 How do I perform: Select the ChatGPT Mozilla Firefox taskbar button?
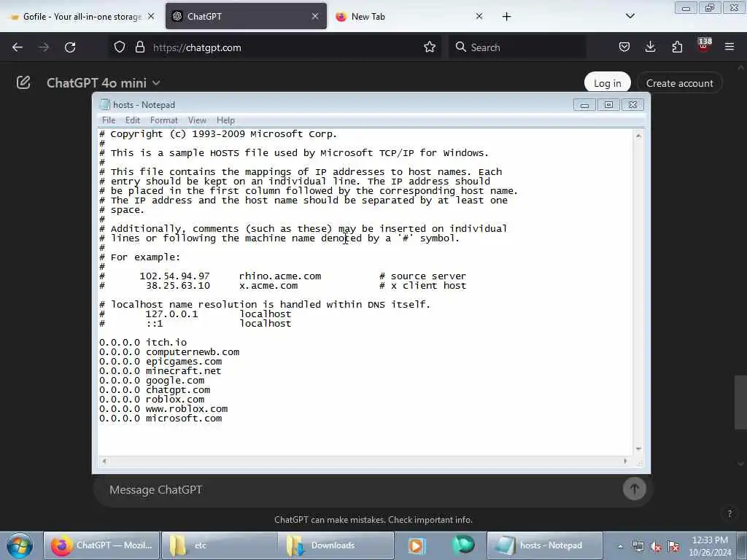pyautogui.click(x=101, y=545)
